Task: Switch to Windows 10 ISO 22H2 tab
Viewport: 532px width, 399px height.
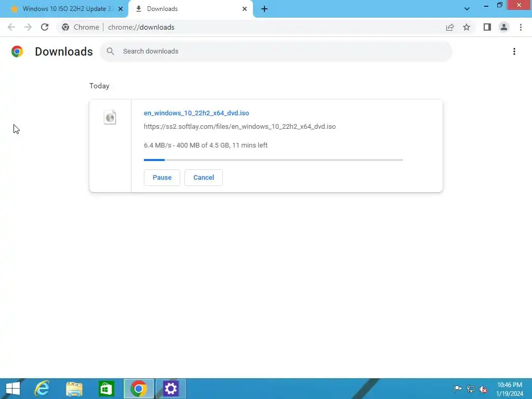Action: click(64, 9)
